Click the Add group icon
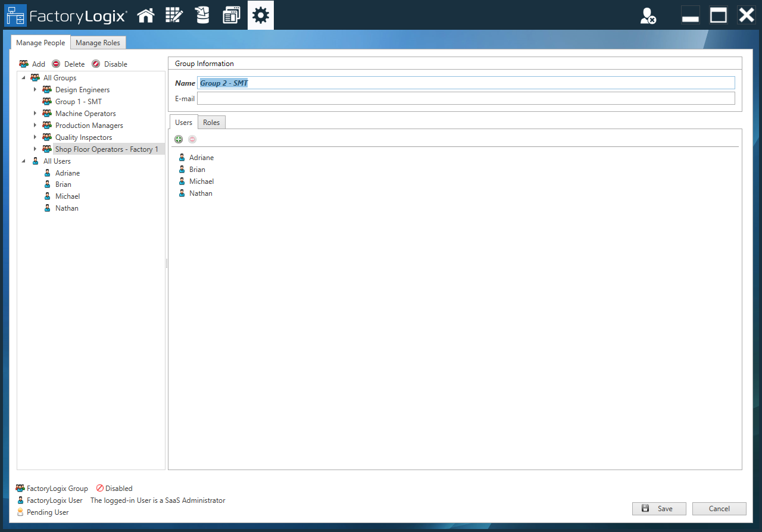Viewport: 762px width, 532px height. coord(24,64)
